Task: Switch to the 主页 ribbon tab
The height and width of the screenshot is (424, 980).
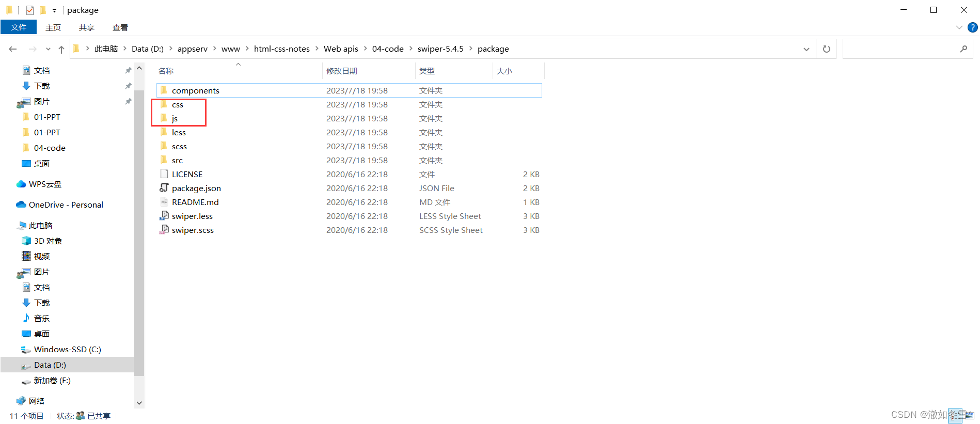Action: (x=53, y=27)
